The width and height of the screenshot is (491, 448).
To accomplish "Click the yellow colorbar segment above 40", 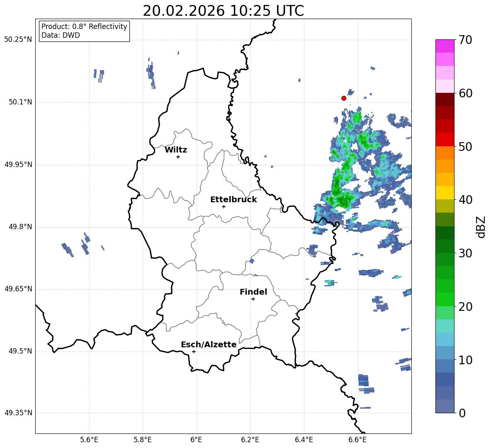I will tap(445, 193).
